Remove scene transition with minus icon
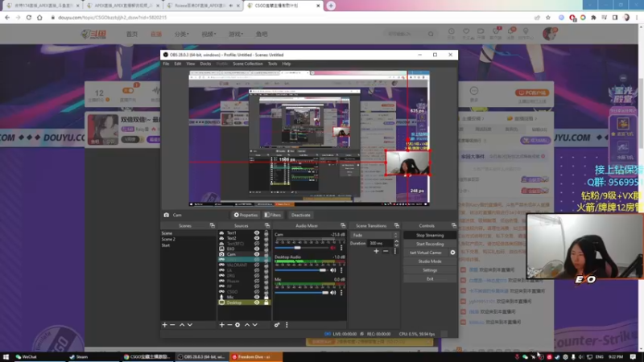644x362 pixels. (386, 251)
